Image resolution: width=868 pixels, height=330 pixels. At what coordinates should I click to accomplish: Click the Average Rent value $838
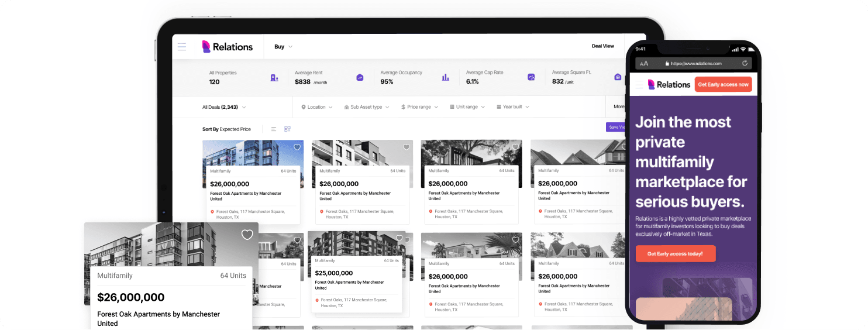point(303,82)
